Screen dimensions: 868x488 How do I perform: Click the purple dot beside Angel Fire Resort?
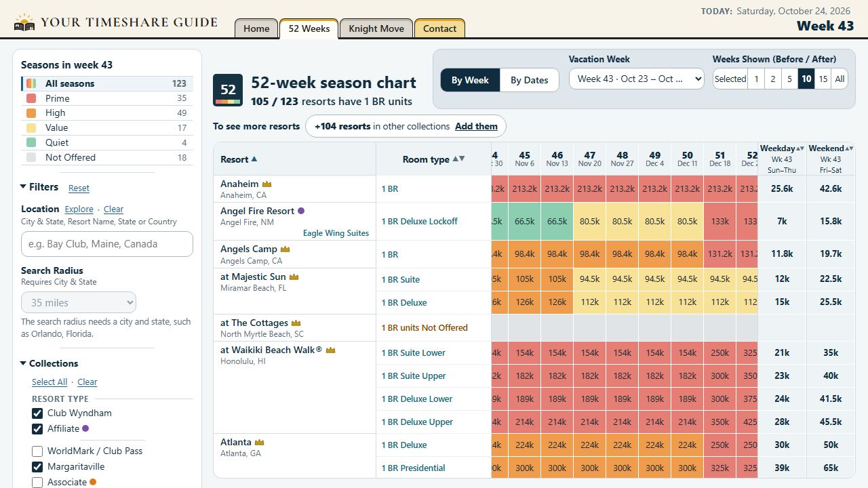point(301,211)
